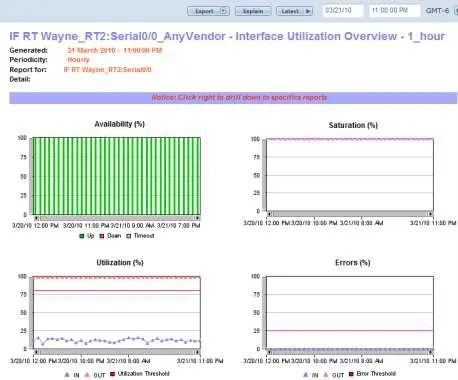This screenshot has height=380, width=458.
Task: Jump to Latest report data
Action: click(294, 11)
